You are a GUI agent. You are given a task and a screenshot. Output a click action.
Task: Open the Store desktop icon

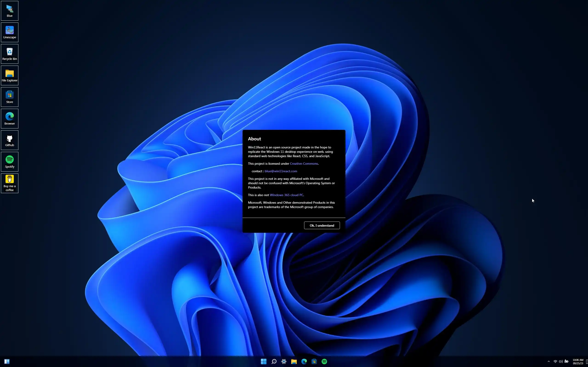coord(9,97)
